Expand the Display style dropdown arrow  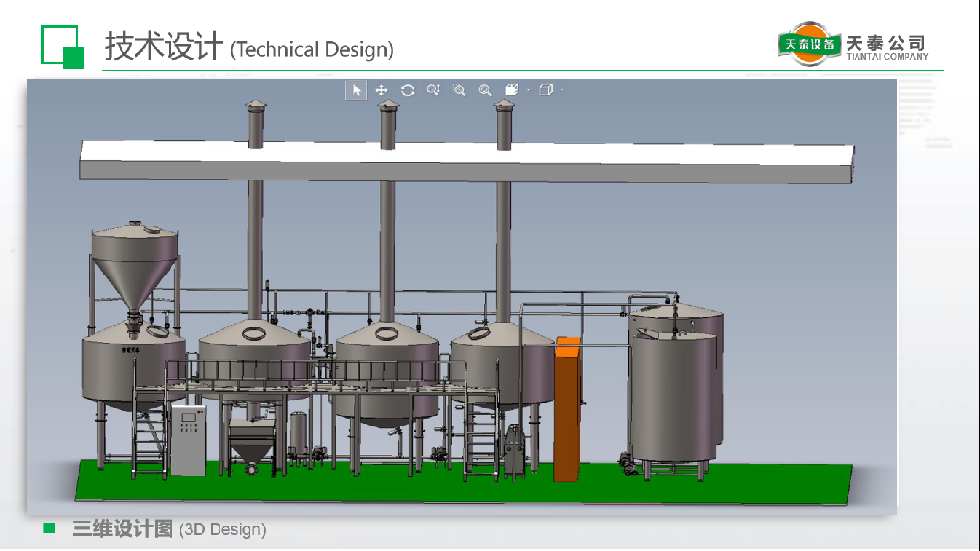(x=563, y=91)
